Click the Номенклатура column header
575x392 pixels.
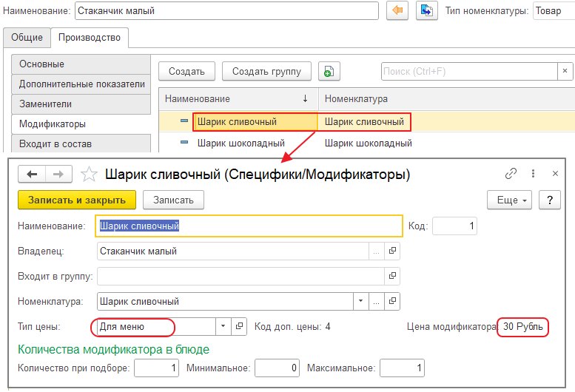(x=447, y=98)
